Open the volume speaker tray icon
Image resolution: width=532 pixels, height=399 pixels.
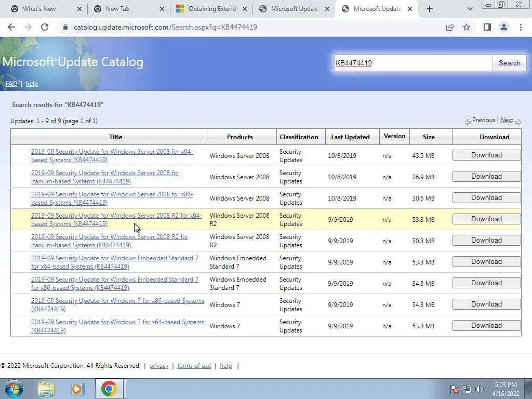click(480, 389)
